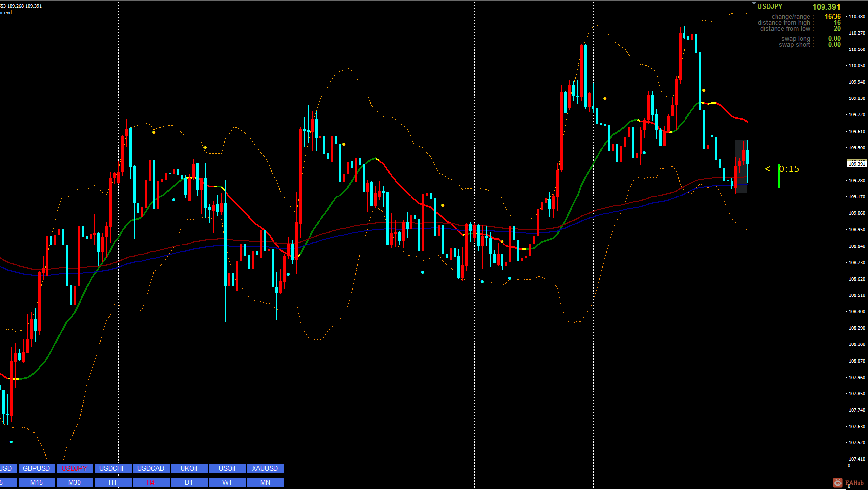The height and width of the screenshot is (490, 868).
Task: Change the timeframe to H1
Action: click(x=113, y=482)
